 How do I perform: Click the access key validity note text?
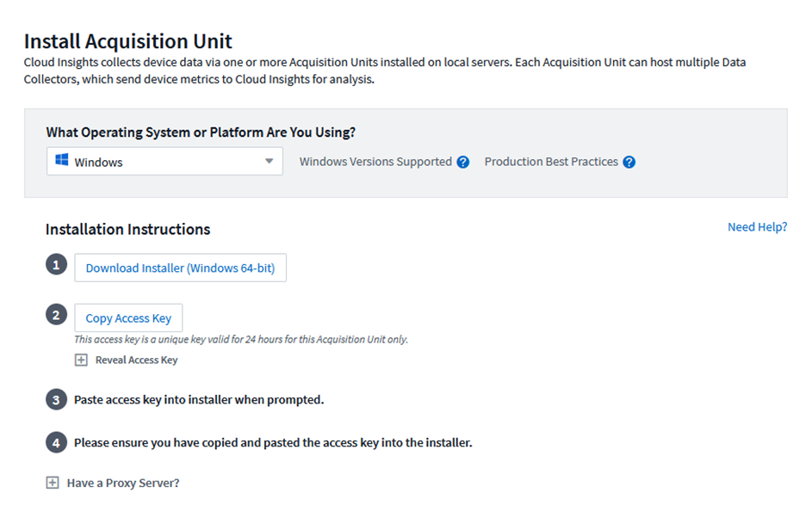(241, 339)
